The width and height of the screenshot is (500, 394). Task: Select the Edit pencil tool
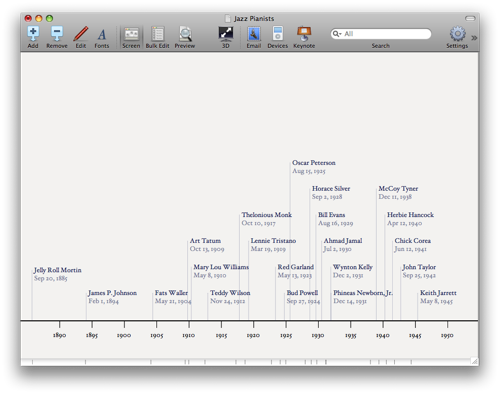pos(81,33)
